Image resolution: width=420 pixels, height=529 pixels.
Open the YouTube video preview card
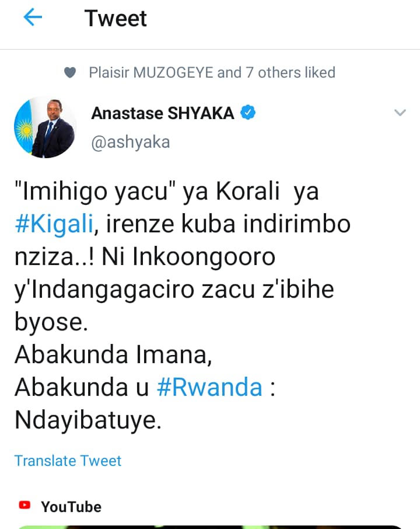pos(209,527)
